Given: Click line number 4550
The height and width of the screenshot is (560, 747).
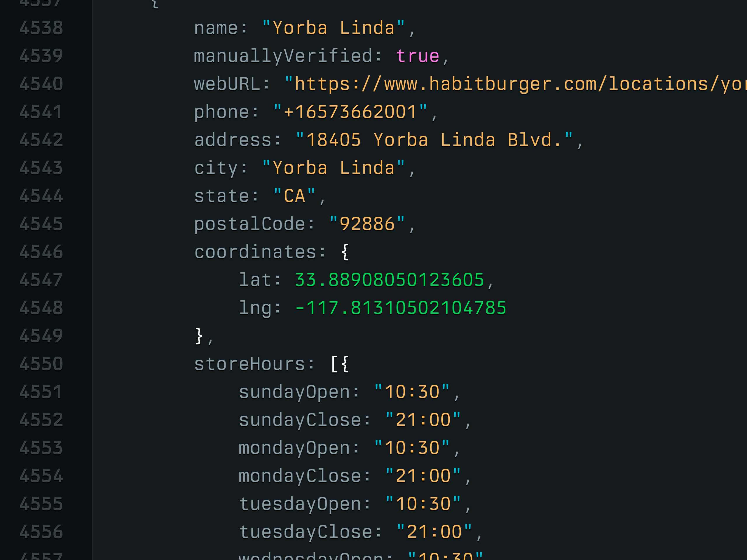Looking at the screenshot, I should click(41, 364).
